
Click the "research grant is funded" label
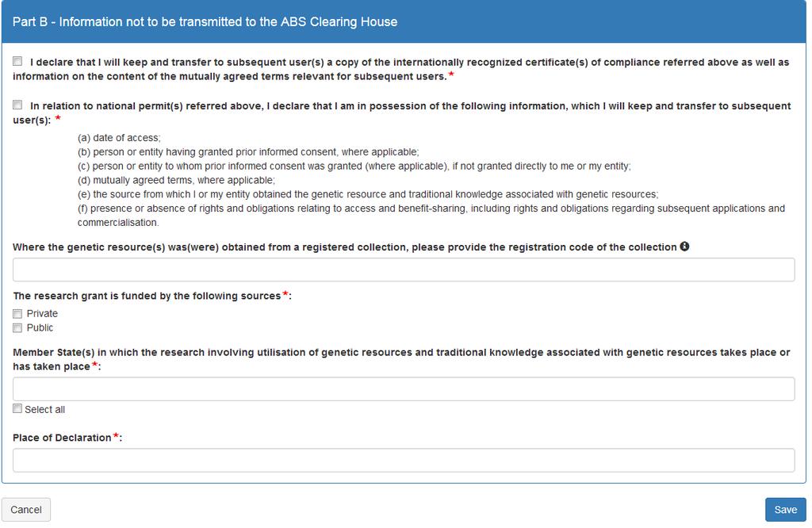click(x=147, y=296)
